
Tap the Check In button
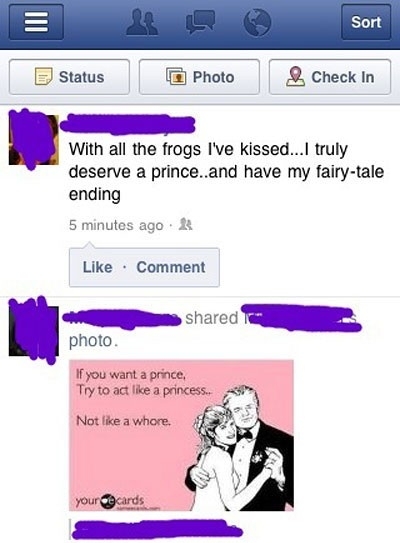330,77
